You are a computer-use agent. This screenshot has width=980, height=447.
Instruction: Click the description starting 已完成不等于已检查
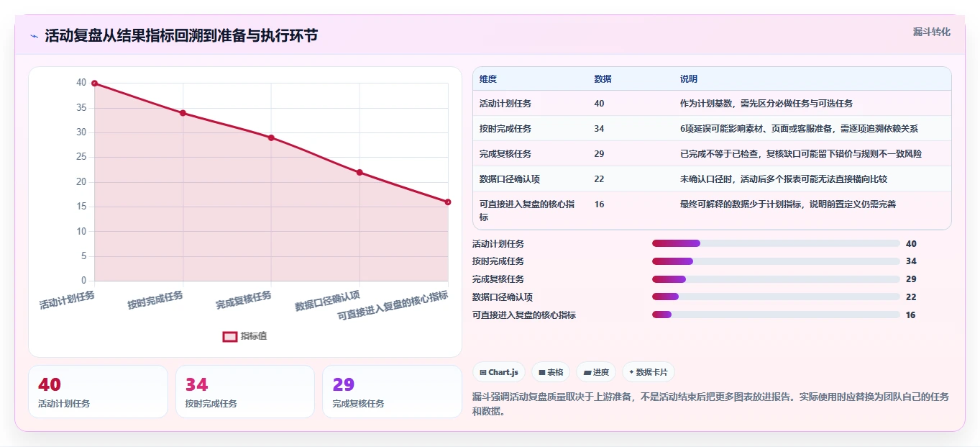coord(801,154)
